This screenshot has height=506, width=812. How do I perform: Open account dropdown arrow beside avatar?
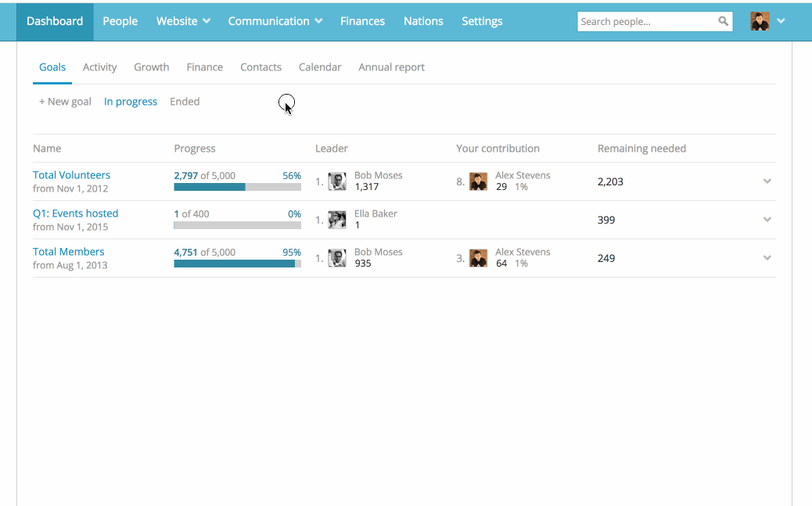pos(781,21)
